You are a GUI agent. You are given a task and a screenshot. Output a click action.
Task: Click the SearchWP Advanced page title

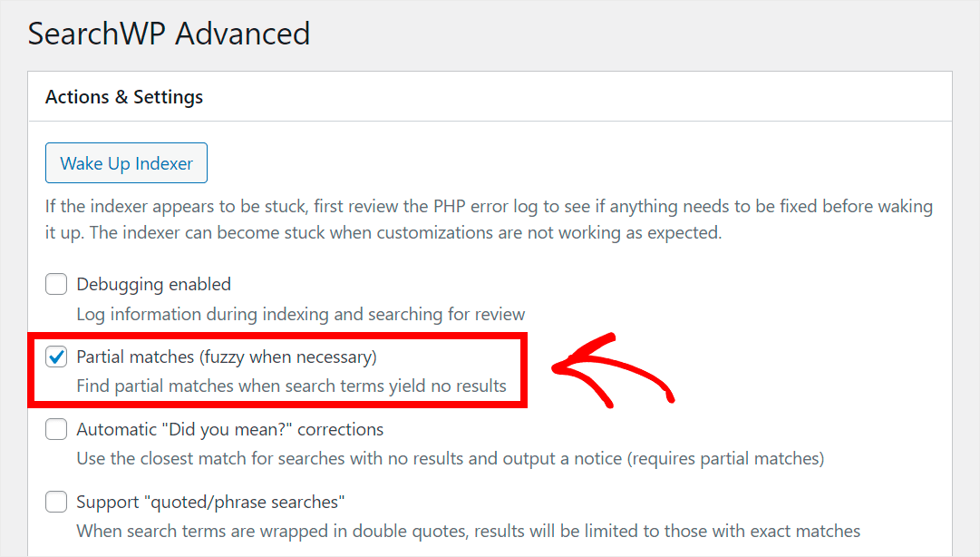point(169,33)
